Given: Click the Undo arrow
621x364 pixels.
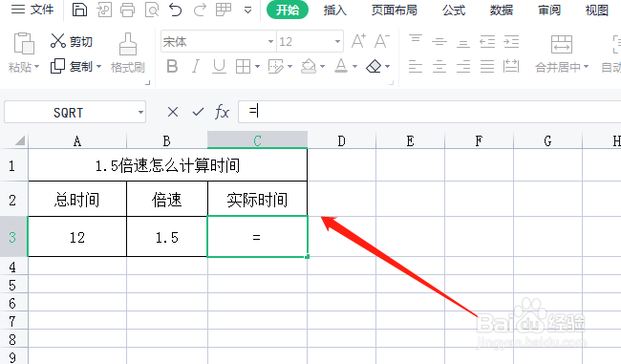Looking at the screenshot, I should click(x=176, y=10).
